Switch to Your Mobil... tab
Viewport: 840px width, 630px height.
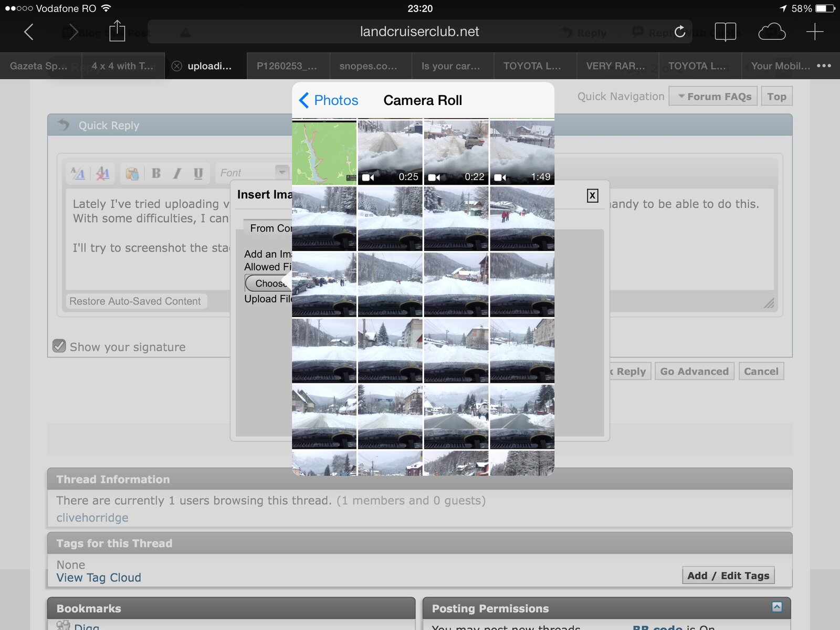pos(781,66)
